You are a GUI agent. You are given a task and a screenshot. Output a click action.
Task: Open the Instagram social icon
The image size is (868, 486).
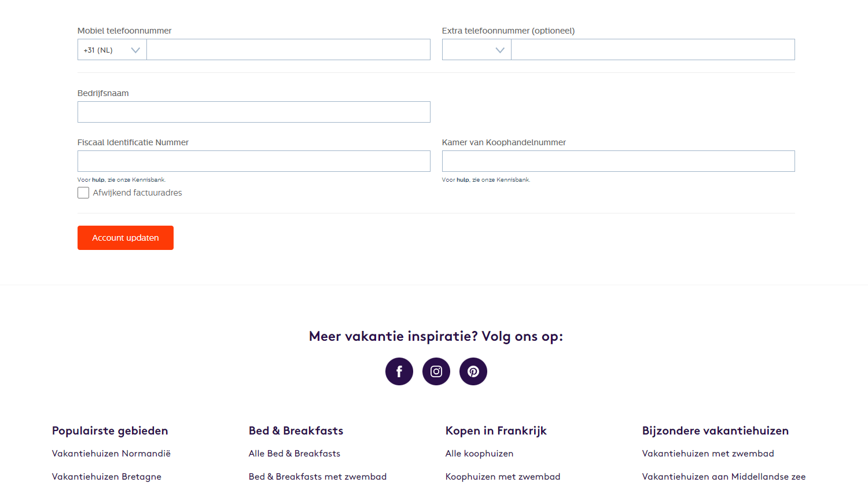click(x=436, y=371)
